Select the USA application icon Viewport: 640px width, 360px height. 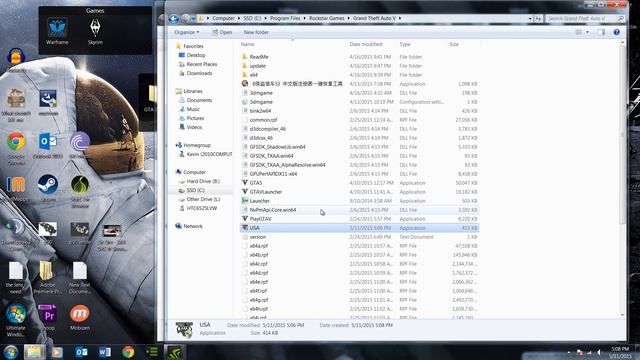[244, 228]
